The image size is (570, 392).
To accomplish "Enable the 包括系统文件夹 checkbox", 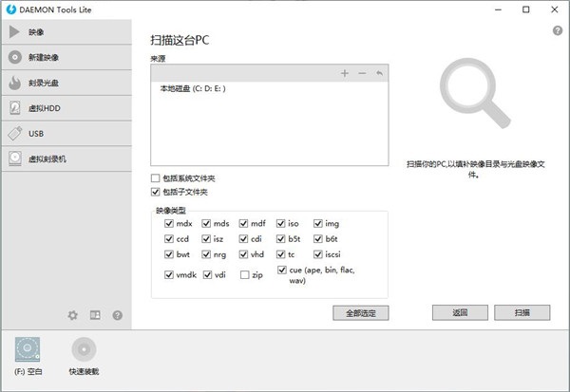I will (x=156, y=178).
